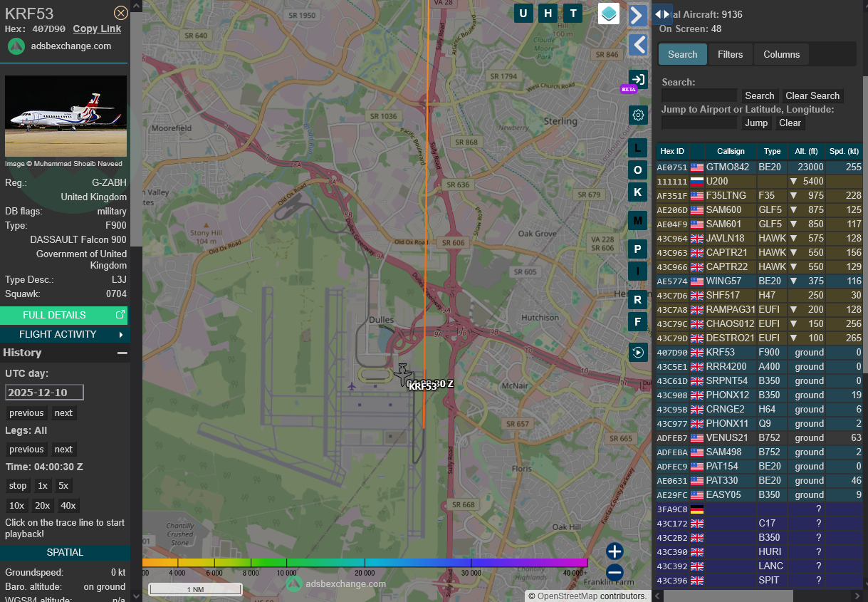Toggle the M map option button
The height and width of the screenshot is (602, 868).
pos(638,221)
